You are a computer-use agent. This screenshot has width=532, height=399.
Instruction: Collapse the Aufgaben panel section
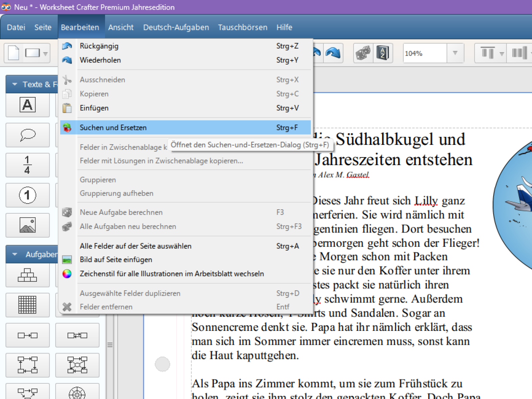[15, 254]
